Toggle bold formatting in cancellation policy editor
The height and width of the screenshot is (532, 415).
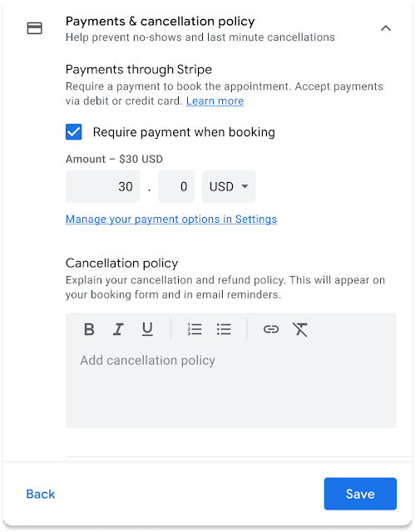point(89,329)
